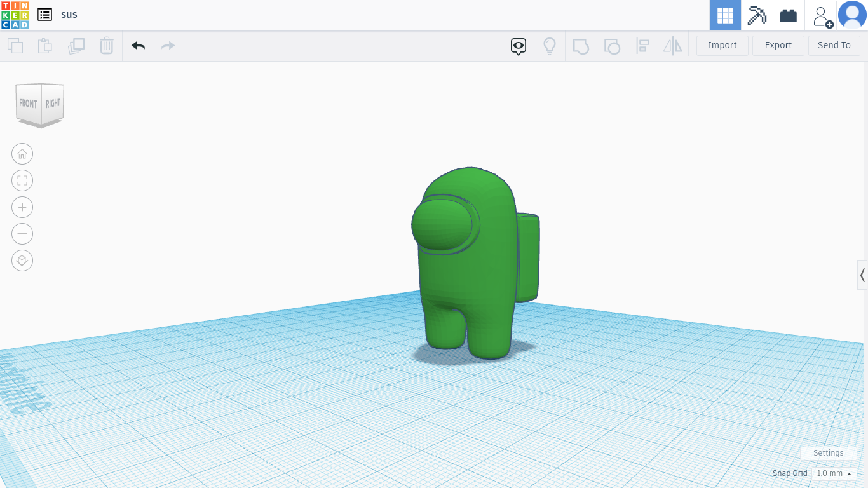Expand the collapsed shapes side panel

click(862, 275)
